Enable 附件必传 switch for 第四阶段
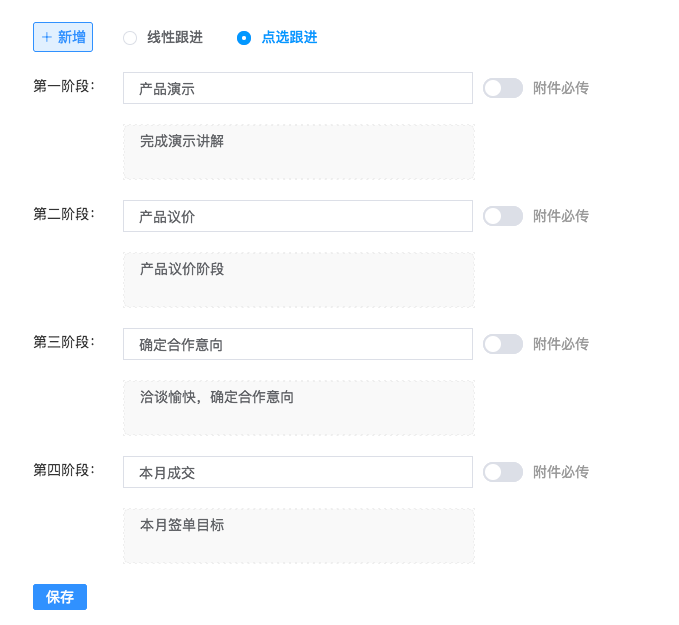This screenshot has height=625, width=679. [x=503, y=472]
